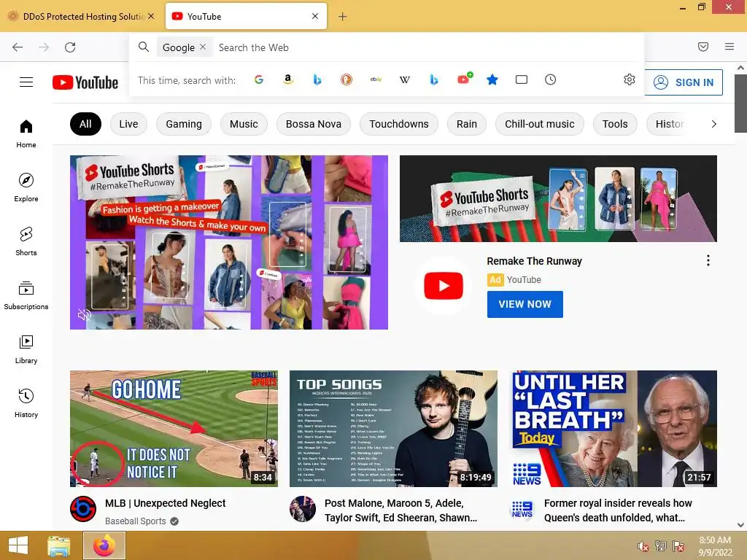The height and width of the screenshot is (560, 747).
Task: Select the Bossa Nova filter chip
Action: [x=314, y=124]
